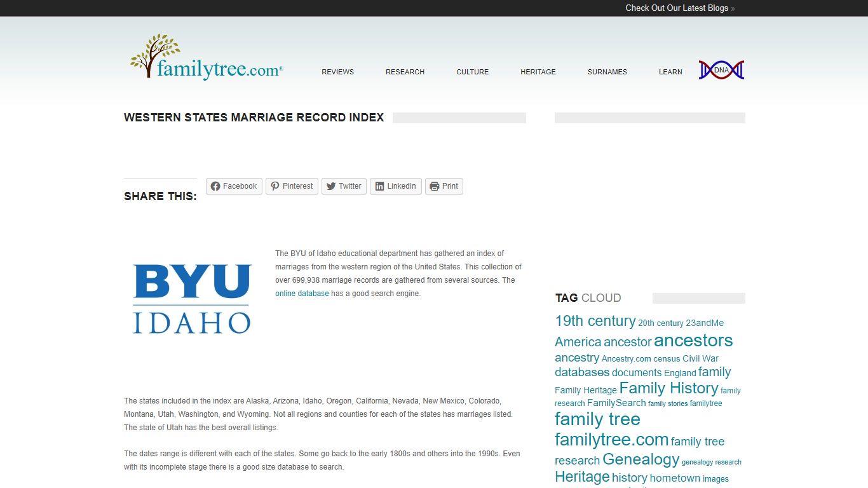This screenshot has width=868, height=488.
Task: Share the post on LinkedIn
Action: [x=396, y=186]
